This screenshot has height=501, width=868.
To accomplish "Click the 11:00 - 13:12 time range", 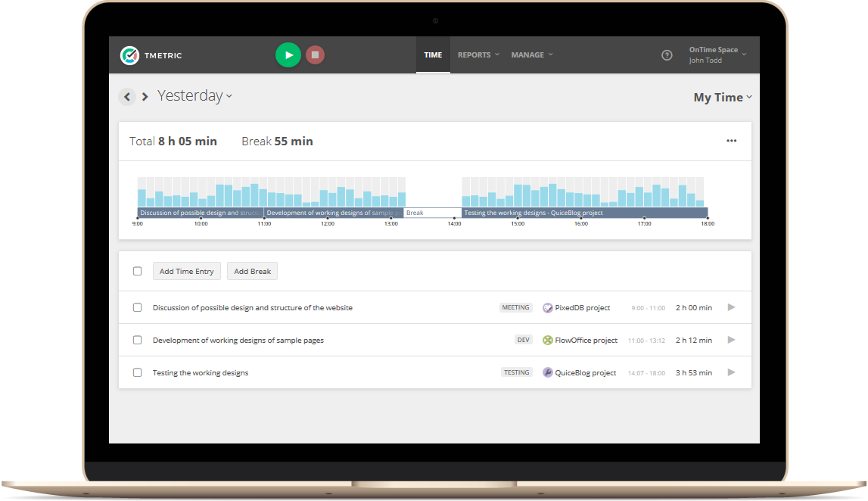I will pyautogui.click(x=646, y=341).
